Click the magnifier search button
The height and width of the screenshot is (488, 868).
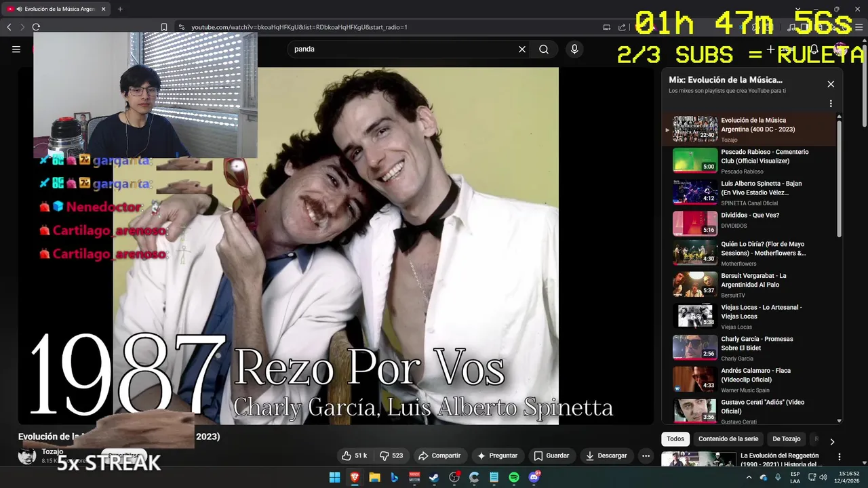[x=544, y=49]
